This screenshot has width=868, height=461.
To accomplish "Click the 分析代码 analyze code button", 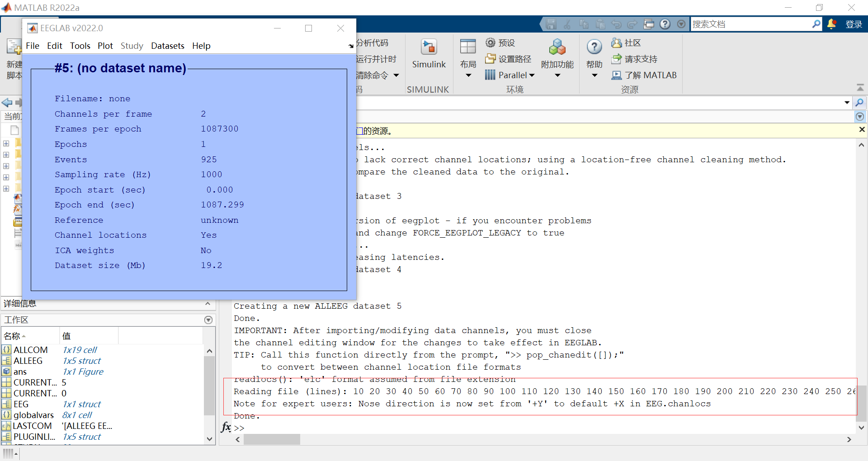I will [x=372, y=43].
